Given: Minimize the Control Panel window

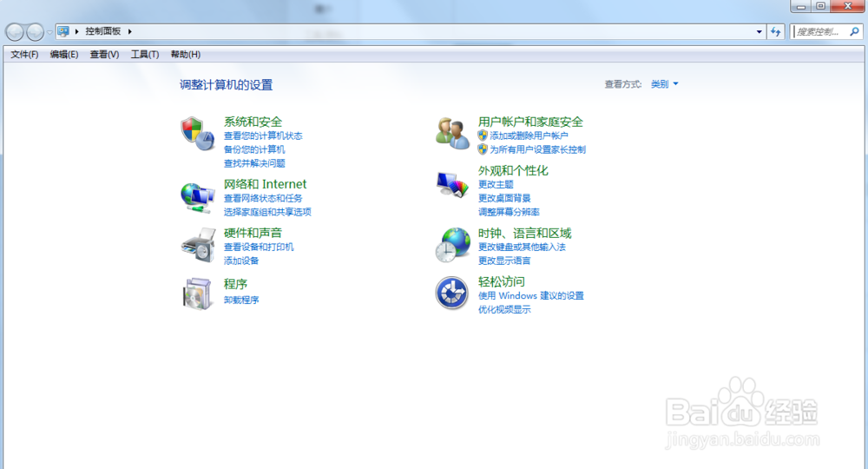Looking at the screenshot, I should point(800,6).
